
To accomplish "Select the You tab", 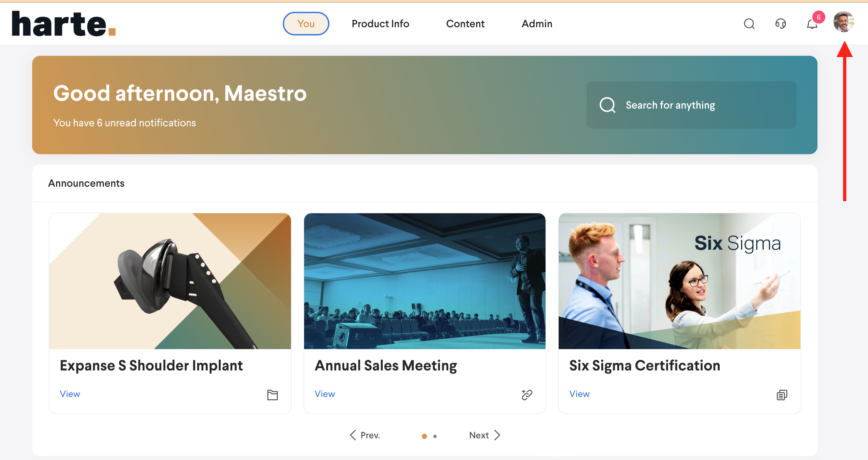I will (x=306, y=24).
